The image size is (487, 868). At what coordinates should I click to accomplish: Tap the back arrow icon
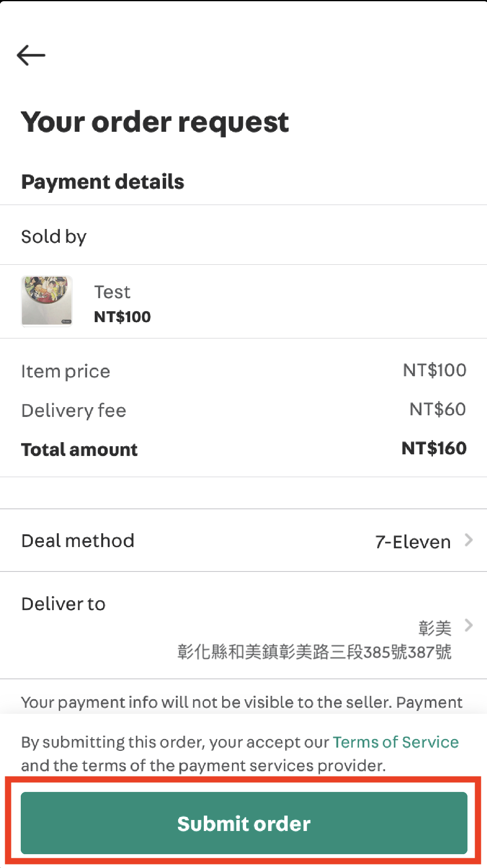tap(31, 55)
